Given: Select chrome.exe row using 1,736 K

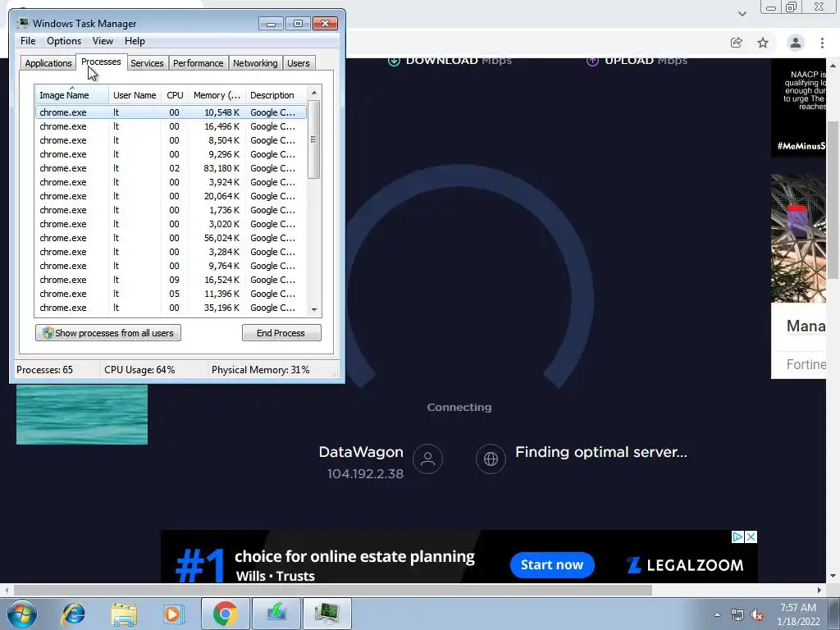Looking at the screenshot, I should [171, 210].
